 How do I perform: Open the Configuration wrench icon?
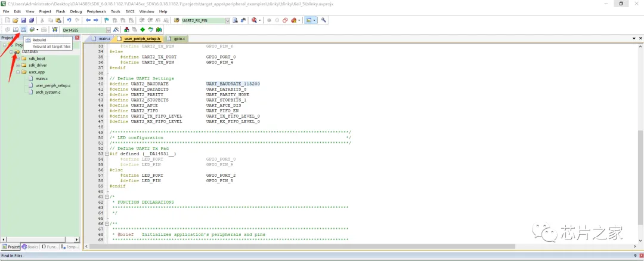pyautogui.click(x=324, y=20)
